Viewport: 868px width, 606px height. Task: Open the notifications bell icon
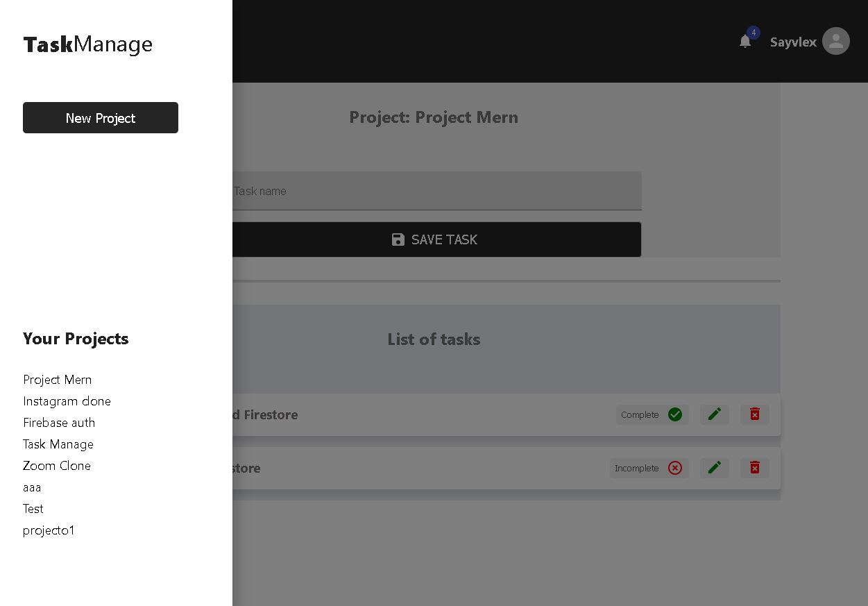click(x=745, y=41)
